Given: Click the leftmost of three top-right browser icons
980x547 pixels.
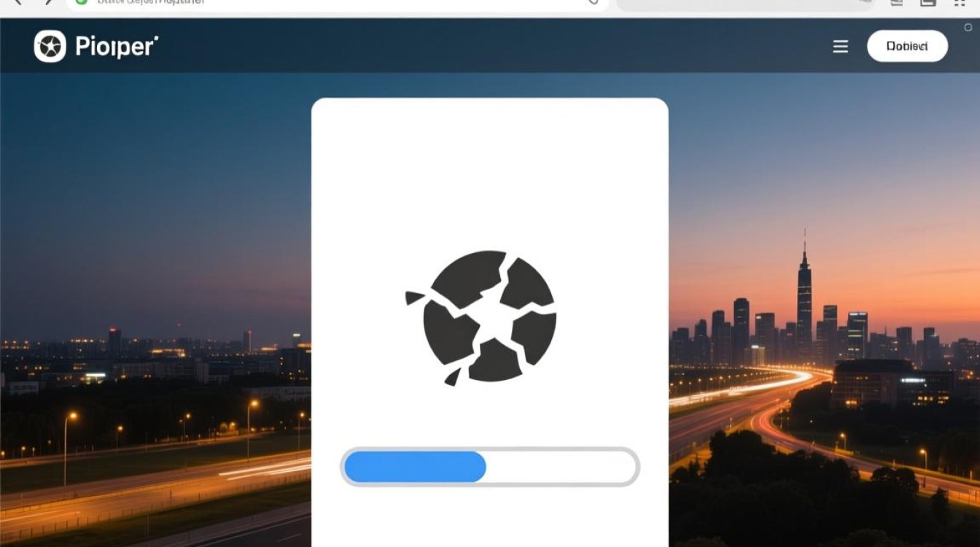Looking at the screenshot, I should click(x=896, y=2).
